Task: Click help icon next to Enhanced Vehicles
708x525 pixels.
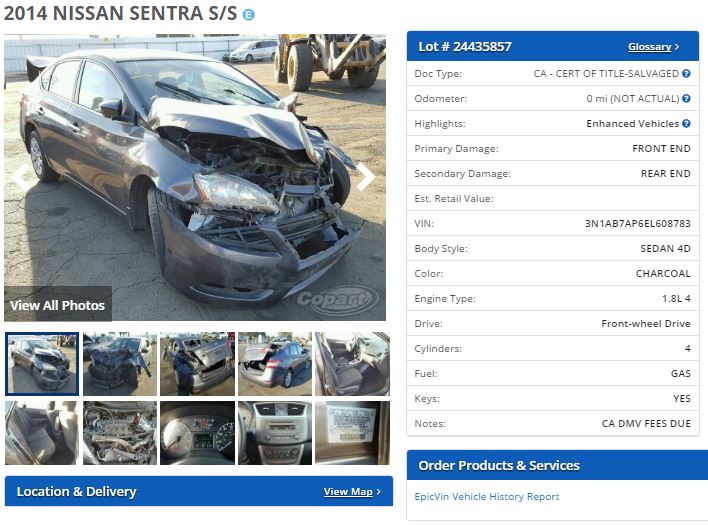Action: [x=686, y=123]
